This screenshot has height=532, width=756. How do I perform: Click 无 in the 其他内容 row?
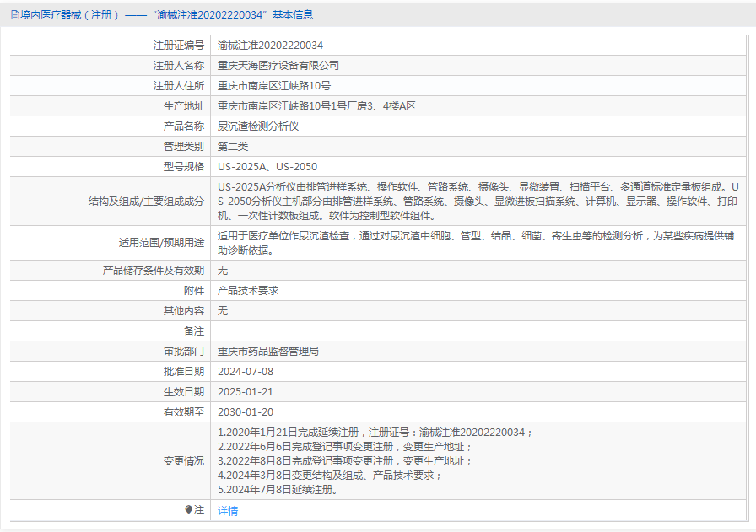coord(222,311)
